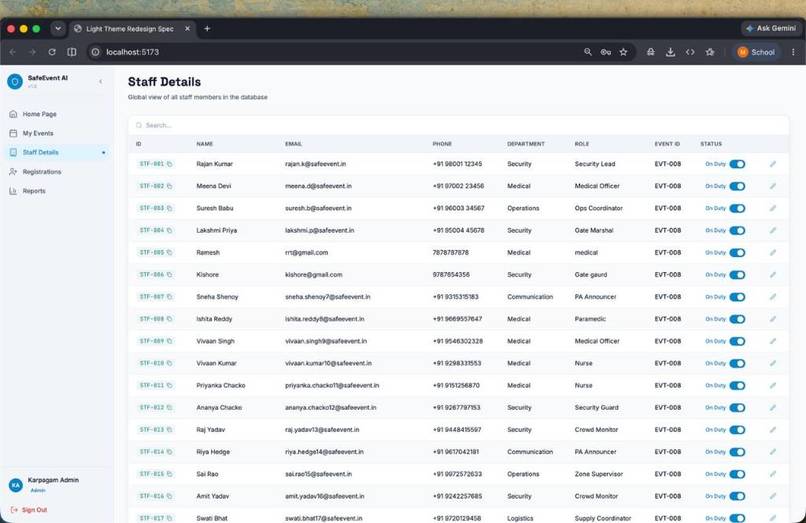
Task: Toggle On Duty switch for Rajan Kumar
Action: 737,164
